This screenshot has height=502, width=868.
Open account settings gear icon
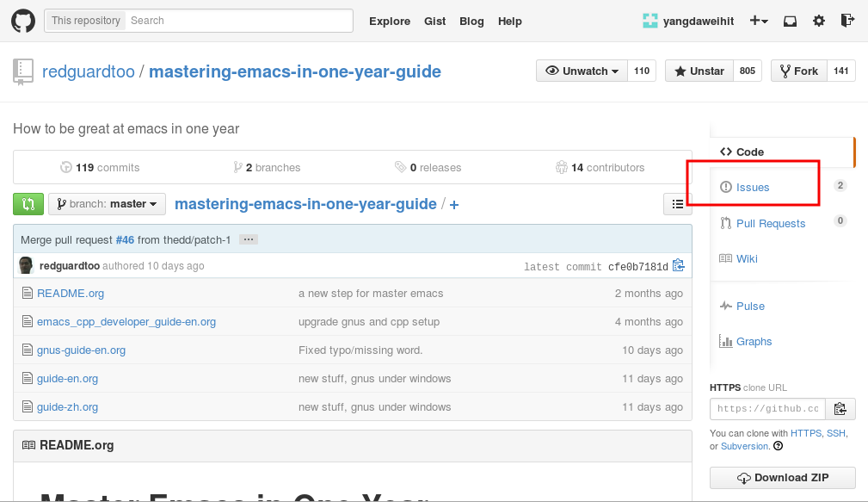click(x=819, y=21)
